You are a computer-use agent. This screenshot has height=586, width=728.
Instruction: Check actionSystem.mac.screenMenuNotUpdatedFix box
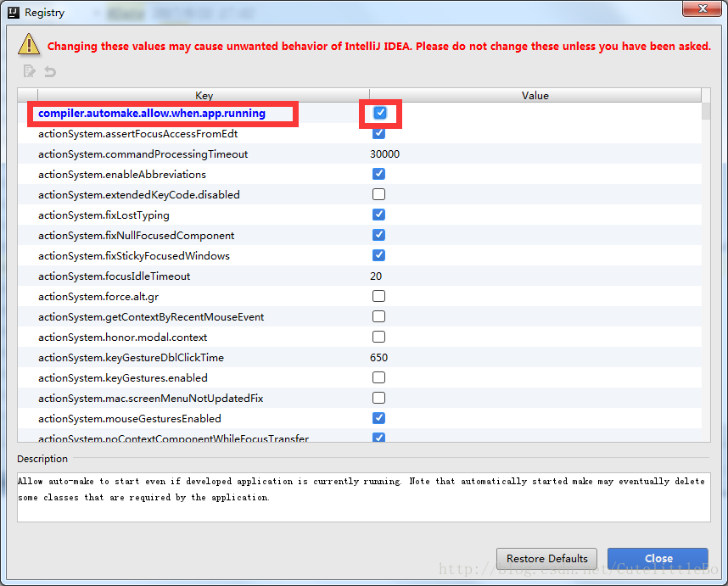[x=379, y=398]
